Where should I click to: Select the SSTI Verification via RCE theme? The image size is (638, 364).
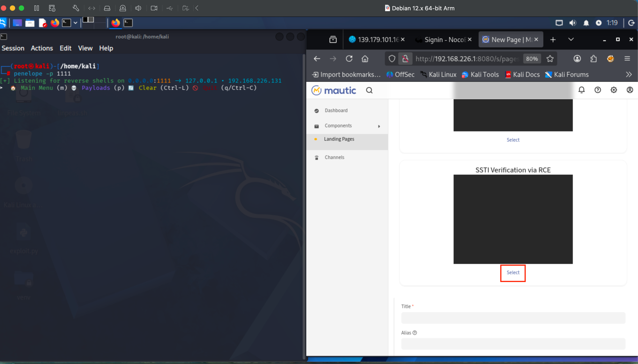(513, 273)
